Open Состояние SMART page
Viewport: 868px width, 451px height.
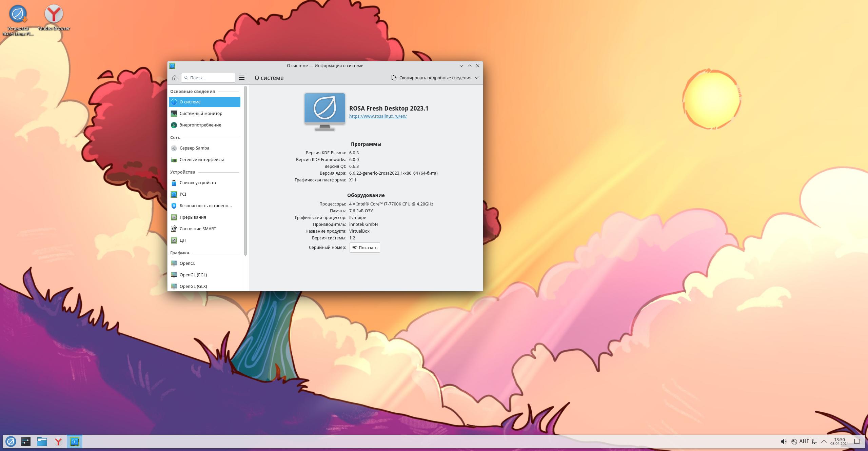198,229
